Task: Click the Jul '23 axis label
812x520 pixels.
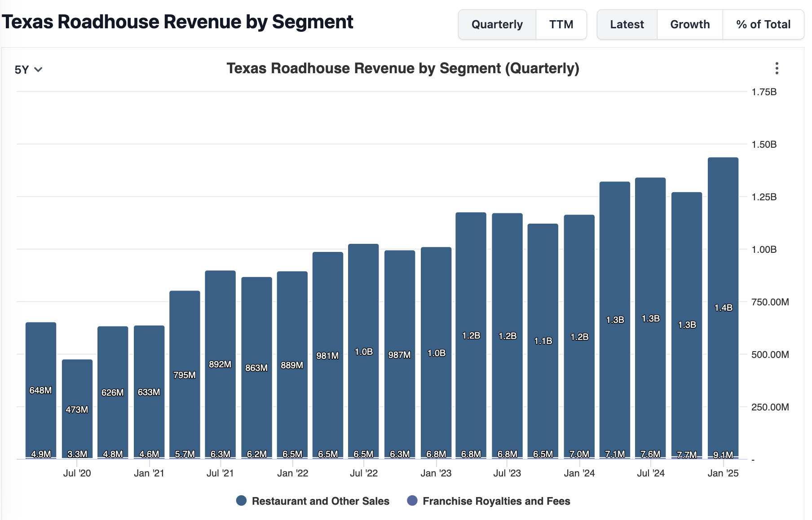Action: coord(507,473)
